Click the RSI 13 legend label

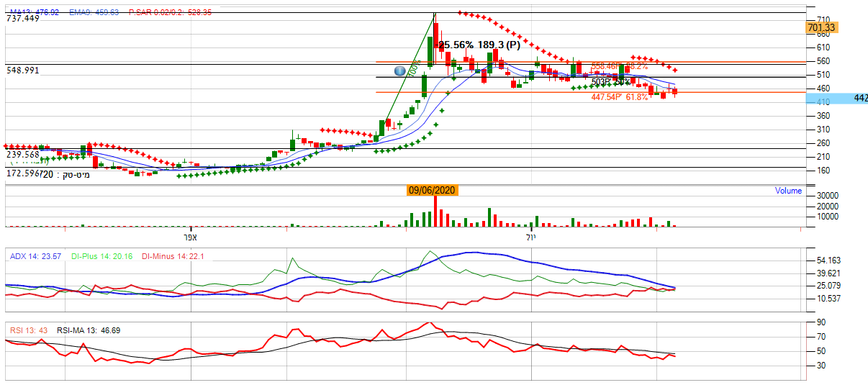tap(28, 330)
